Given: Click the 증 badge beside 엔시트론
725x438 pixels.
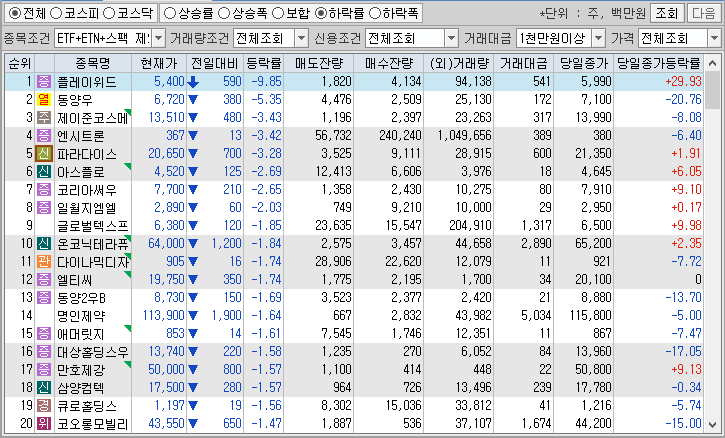Looking at the screenshot, I should (x=44, y=136).
